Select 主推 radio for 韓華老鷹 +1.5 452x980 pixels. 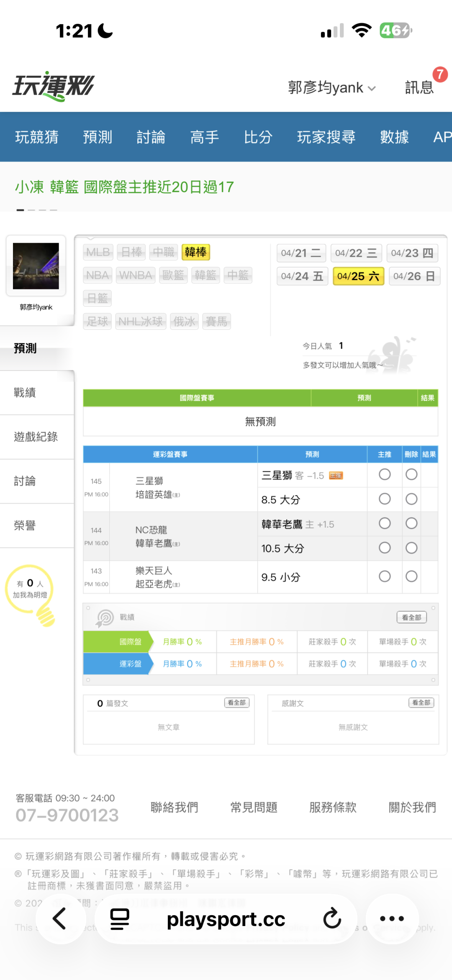385,523
